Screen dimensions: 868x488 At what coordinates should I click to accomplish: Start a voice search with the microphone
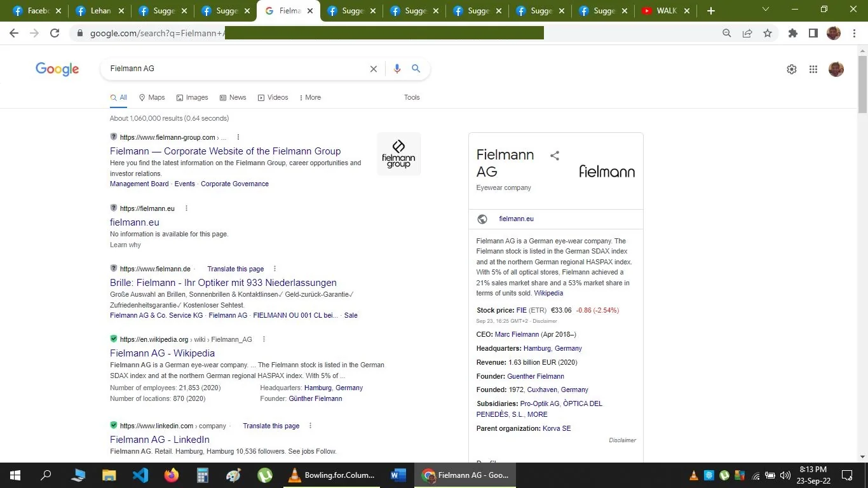pos(397,69)
